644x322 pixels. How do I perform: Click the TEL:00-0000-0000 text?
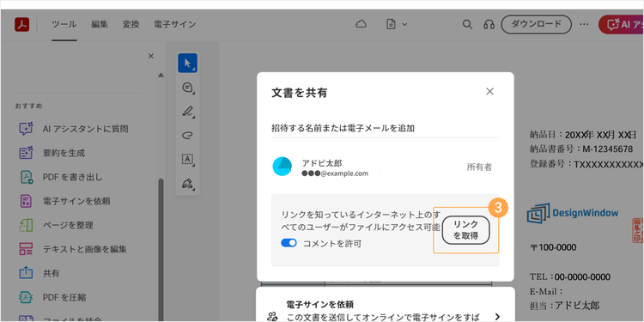(x=569, y=276)
